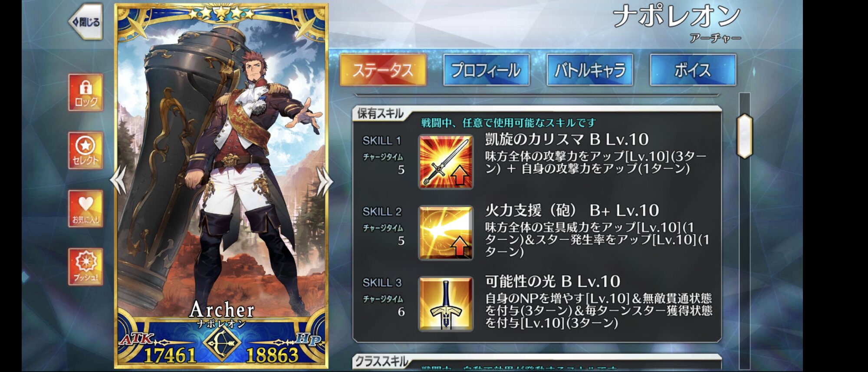Viewport: 868px width, 372px height.
Task: Toggle the お気に入り heart favorite icon
Action: (85, 208)
